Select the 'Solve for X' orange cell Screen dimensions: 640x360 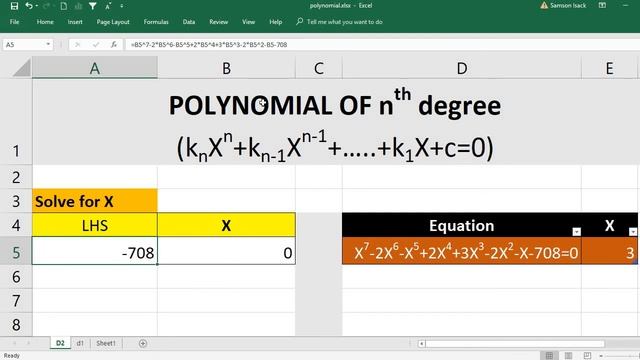coord(95,201)
